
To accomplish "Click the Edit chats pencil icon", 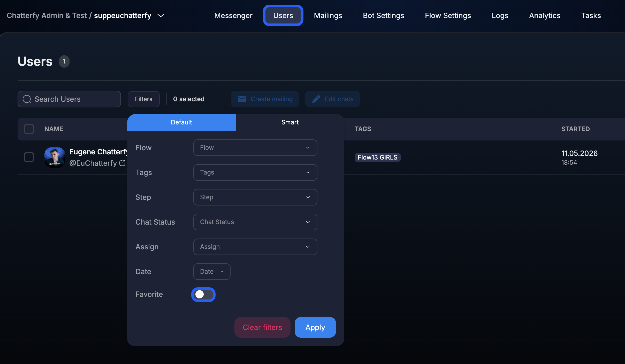I will point(316,99).
